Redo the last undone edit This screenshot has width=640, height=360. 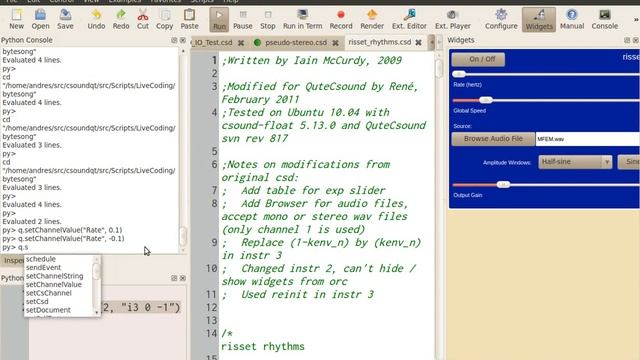coord(121,19)
